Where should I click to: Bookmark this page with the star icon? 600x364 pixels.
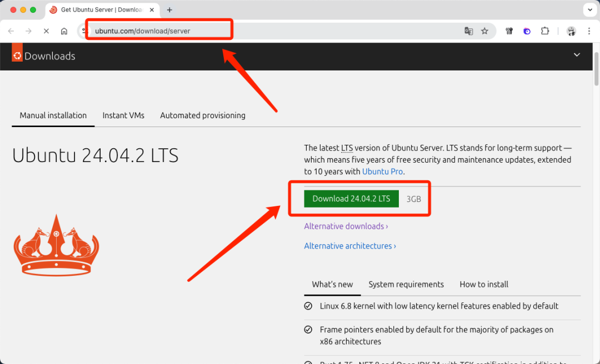484,31
